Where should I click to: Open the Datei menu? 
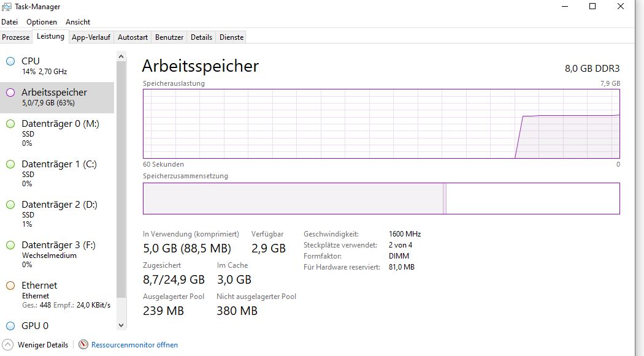10,22
